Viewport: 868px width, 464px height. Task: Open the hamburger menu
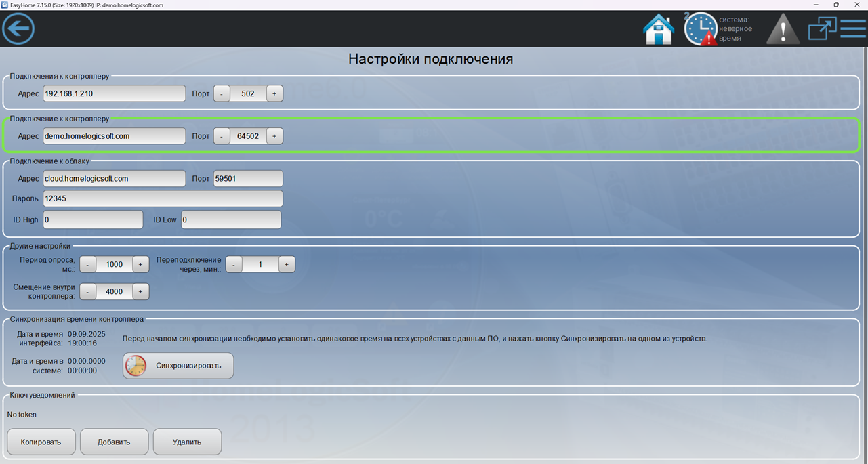(853, 28)
